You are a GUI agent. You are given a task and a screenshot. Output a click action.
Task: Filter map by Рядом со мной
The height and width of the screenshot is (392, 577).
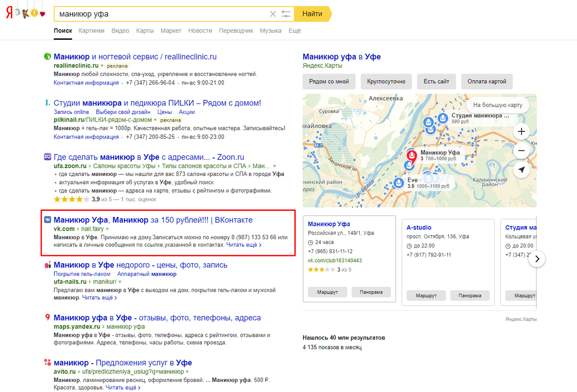pyautogui.click(x=329, y=82)
